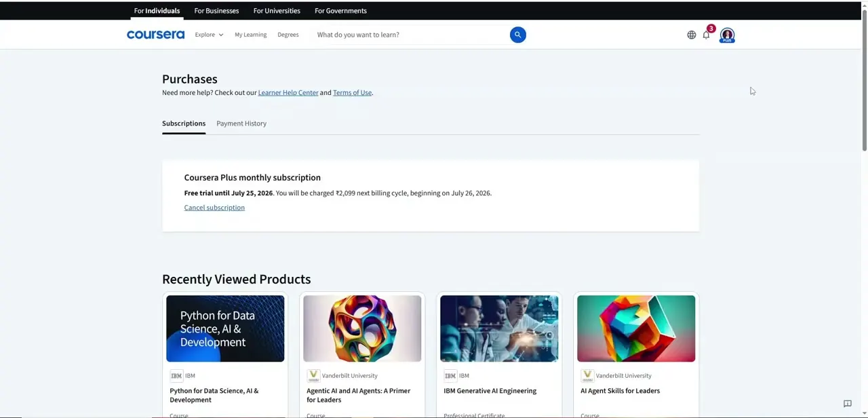Image resolution: width=868 pixels, height=418 pixels.
Task: Click the 'Free trial until July 25, 2026' text
Action: 229,193
